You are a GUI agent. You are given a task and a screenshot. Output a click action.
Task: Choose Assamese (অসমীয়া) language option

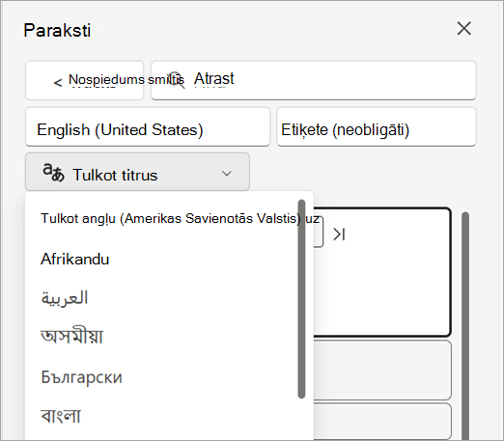(x=71, y=337)
